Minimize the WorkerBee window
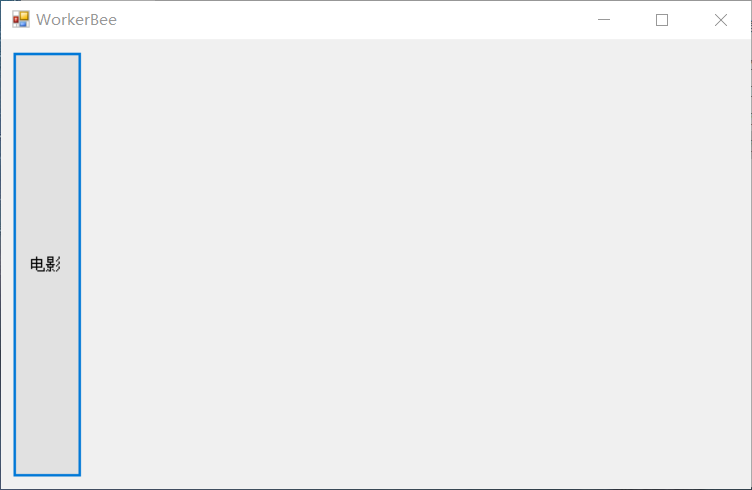 pos(604,20)
